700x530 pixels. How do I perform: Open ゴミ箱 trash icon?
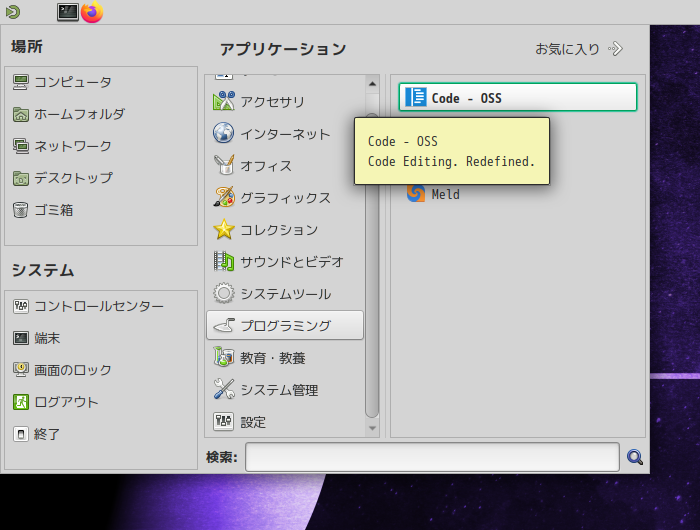coord(21,210)
